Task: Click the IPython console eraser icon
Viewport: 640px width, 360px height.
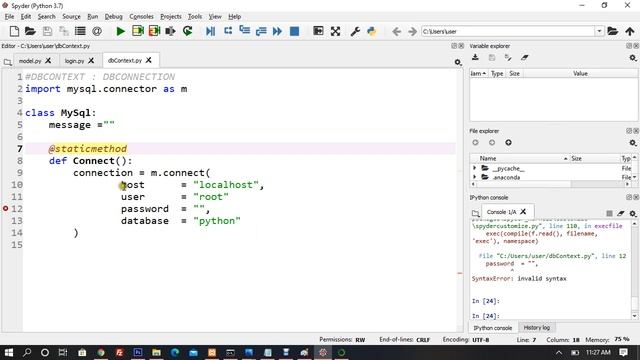Action: pos(621,213)
